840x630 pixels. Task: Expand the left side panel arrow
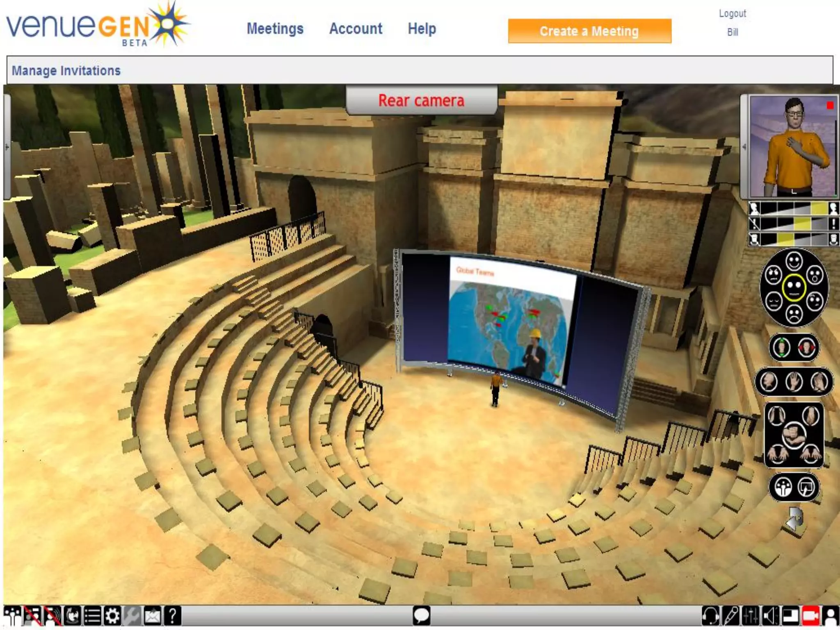[x=7, y=146]
